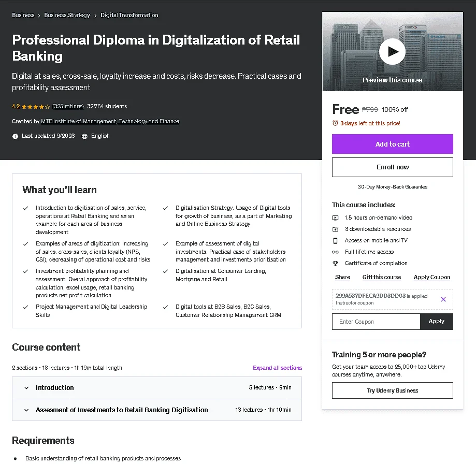The image size is (476, 464).
Task: Open the Digital Transformation breadcrumb
Action: pyautogui.click(x=129, y=15)
